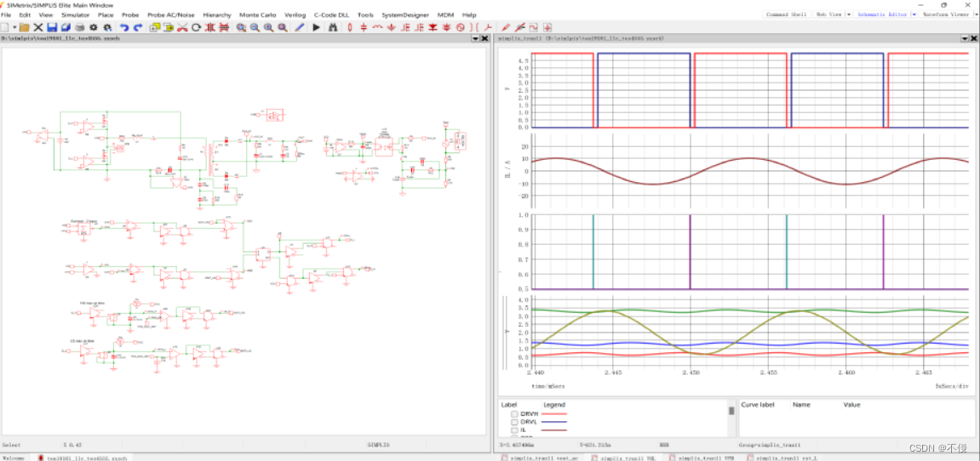Place a diode from toolbar
Image resolution: width=980 pixels, height=461 pixels.
433,27
